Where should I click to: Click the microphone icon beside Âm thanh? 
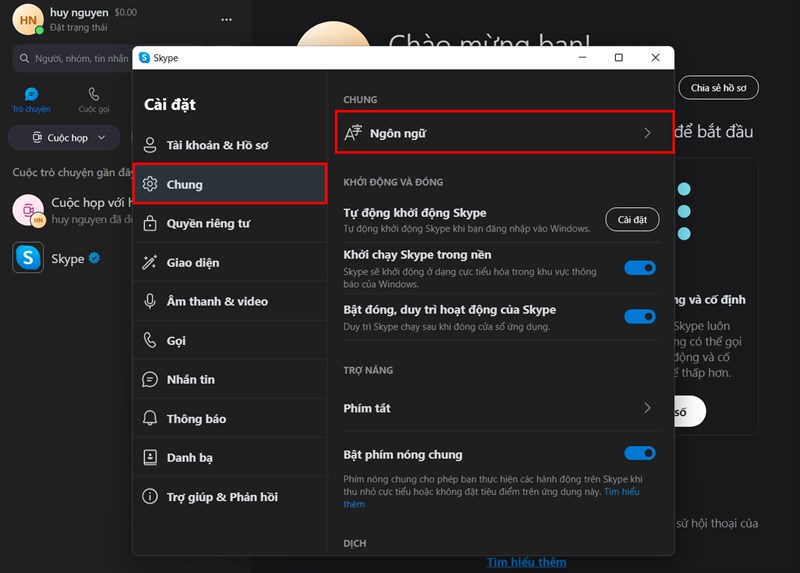point(149,301)
